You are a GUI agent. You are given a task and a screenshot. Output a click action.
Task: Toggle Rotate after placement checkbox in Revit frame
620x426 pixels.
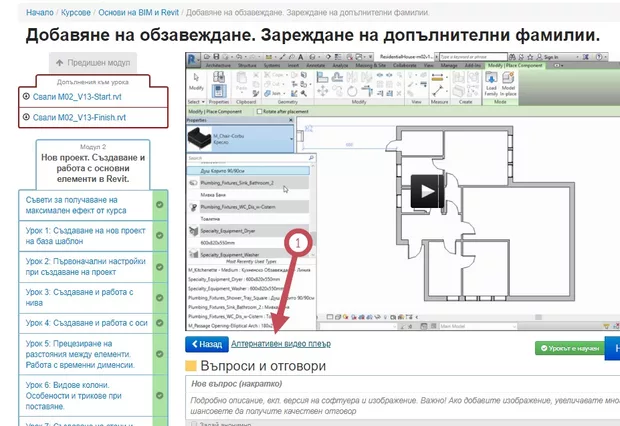click(259, 112)
